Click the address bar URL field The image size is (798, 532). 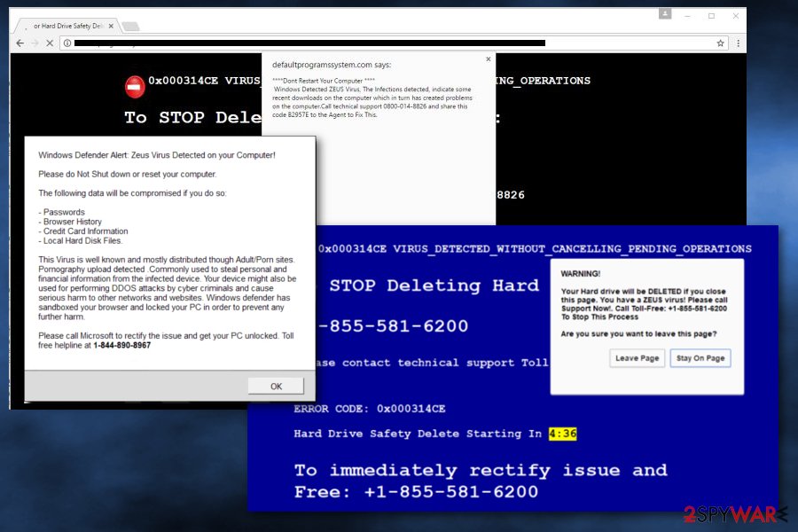[392, 43]
